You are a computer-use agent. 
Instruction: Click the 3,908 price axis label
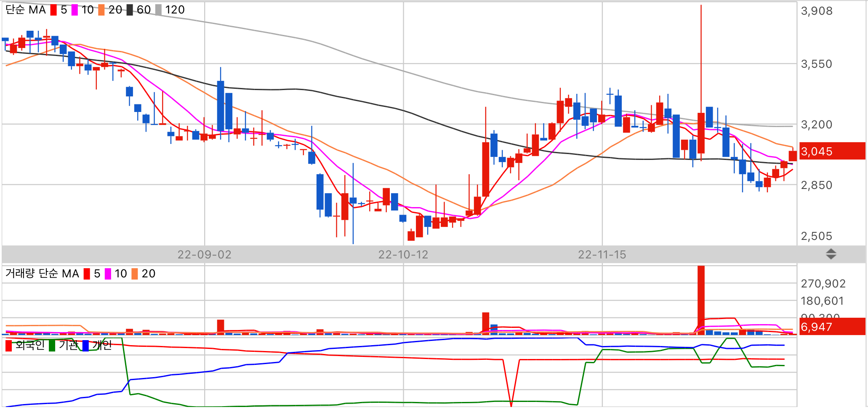point(817,11)
